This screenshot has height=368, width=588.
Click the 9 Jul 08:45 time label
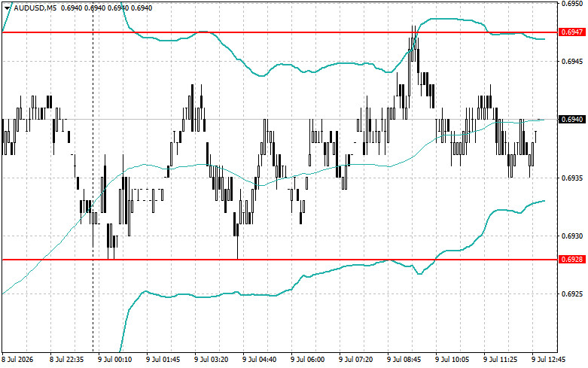(404, 360)
